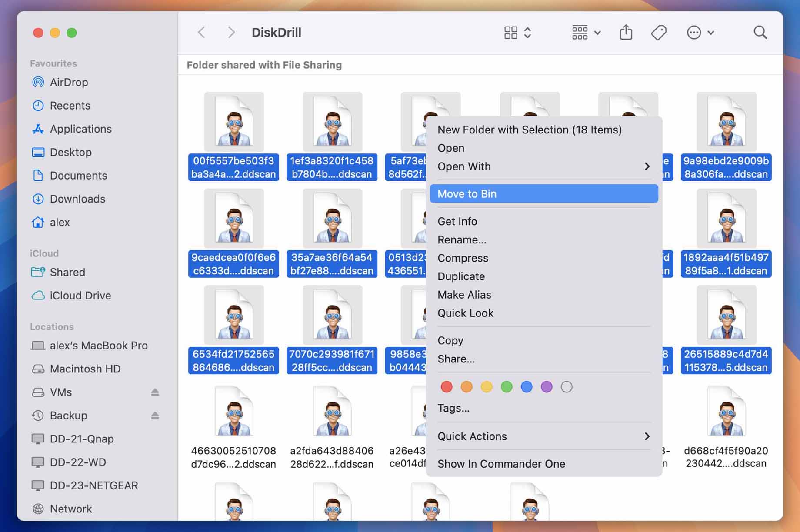Choose Get Info in the context menu
The width and height of the screenshot is (800, 532).
pos(543,222)
